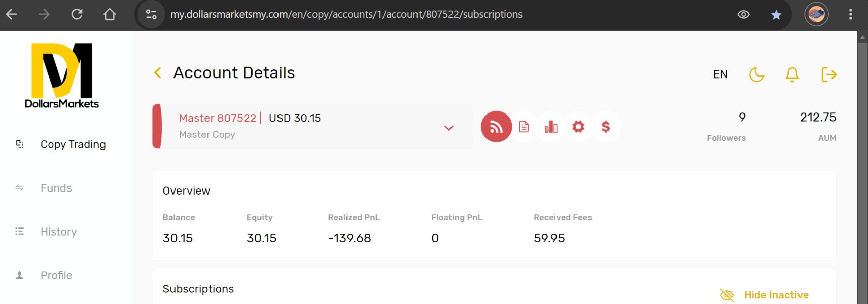Open account settings gear icon
The height and width of the screenshot is (304, 868).
(578, 127)
